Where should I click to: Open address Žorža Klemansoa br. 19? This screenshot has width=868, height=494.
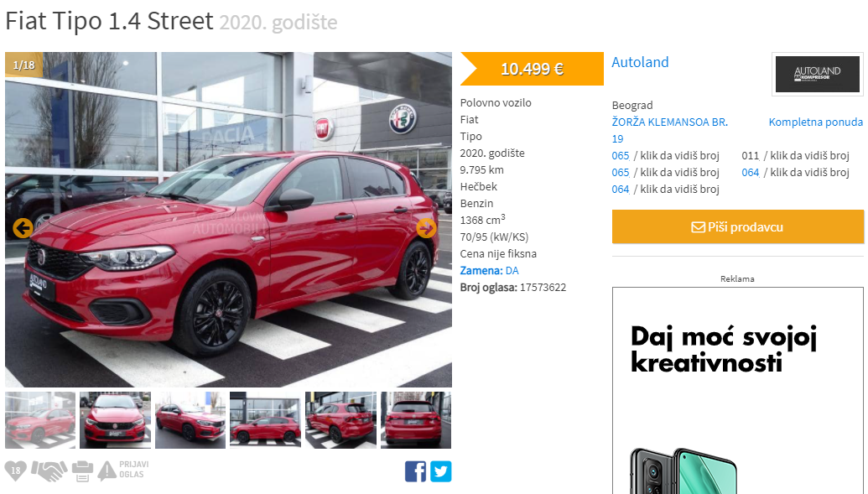[x=670, y=130]
